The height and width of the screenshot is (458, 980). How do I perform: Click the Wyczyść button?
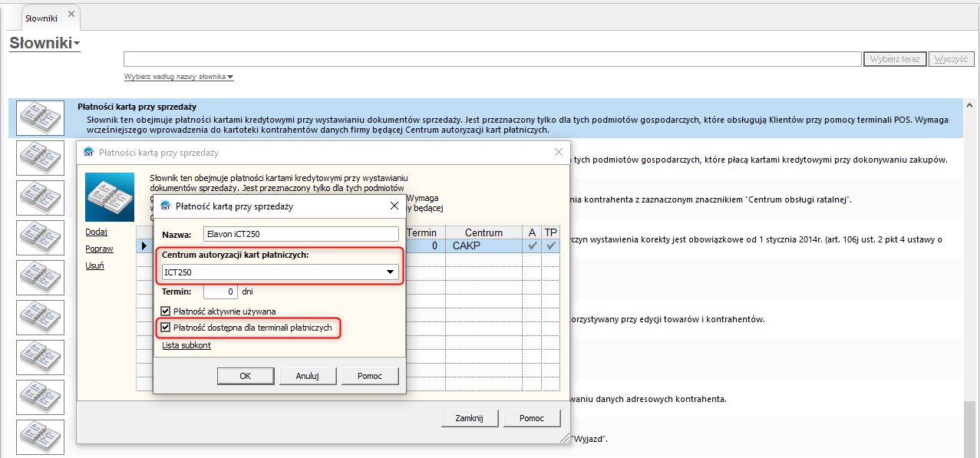[952, 59]
